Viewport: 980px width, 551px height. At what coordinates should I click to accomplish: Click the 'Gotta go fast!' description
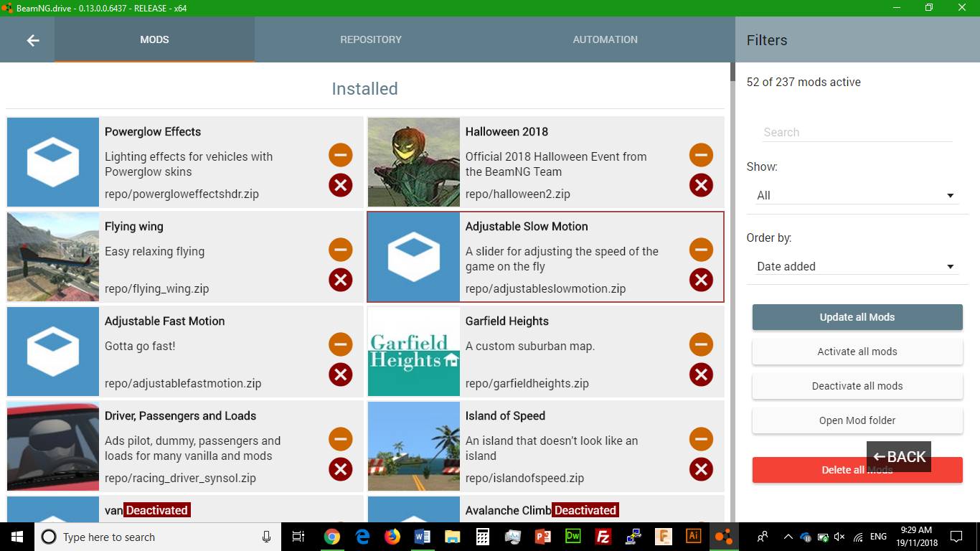[140, 346]
